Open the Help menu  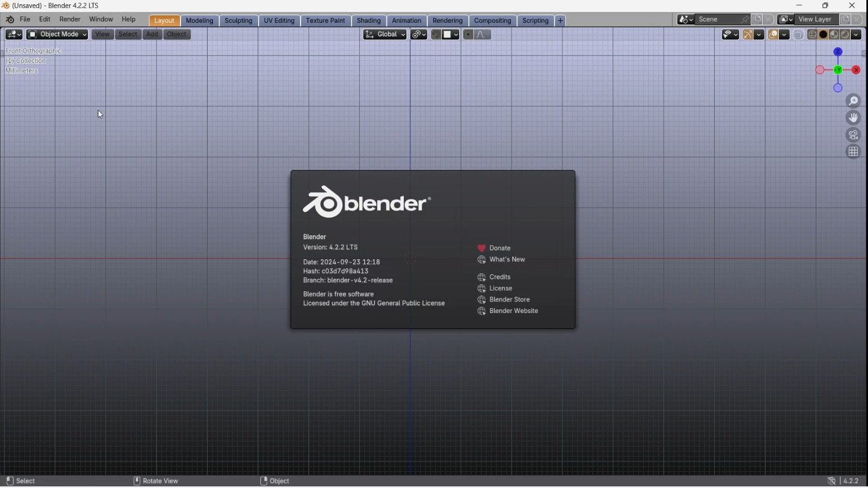(x=129, y=20)
